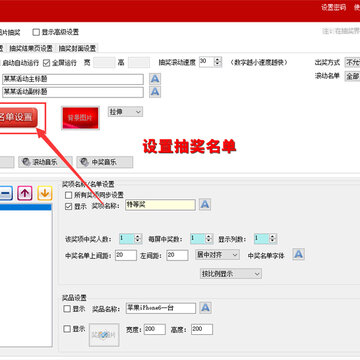The image size is (360, 360).
Task: Toggle 显示 checkbox next to 奖项名称
Action: (69, 207)
